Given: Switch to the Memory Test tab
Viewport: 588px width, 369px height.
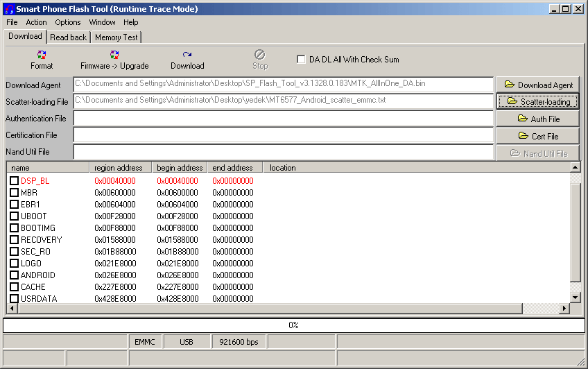Looking at the screenshot, I should [x=116, y=37].
